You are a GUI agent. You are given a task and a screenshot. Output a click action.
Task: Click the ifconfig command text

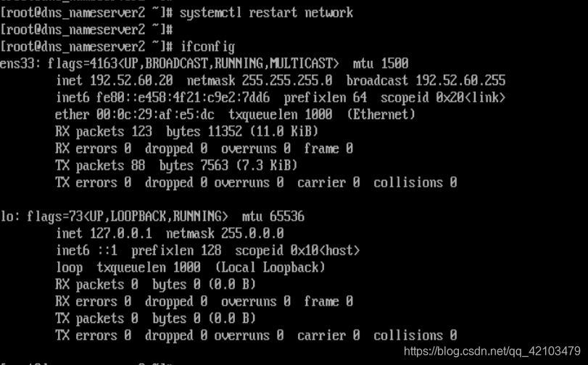207,47
